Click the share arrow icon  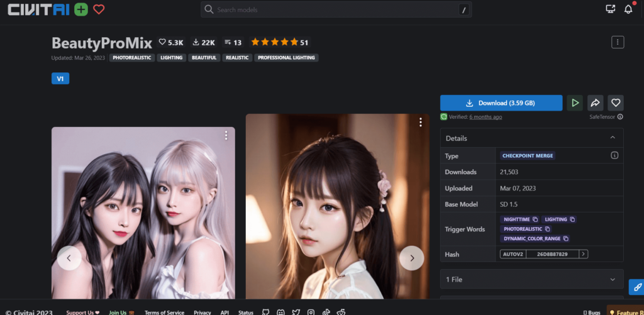point(595,103)
